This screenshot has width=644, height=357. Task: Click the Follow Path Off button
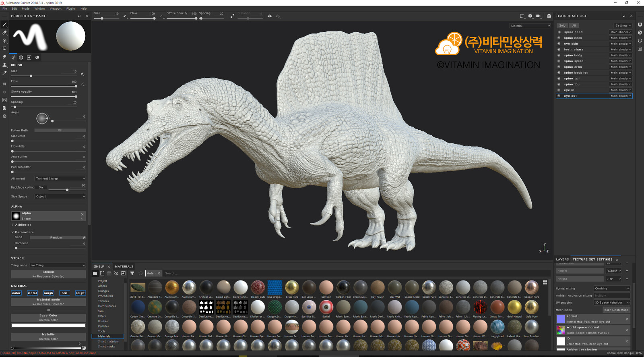60,131
